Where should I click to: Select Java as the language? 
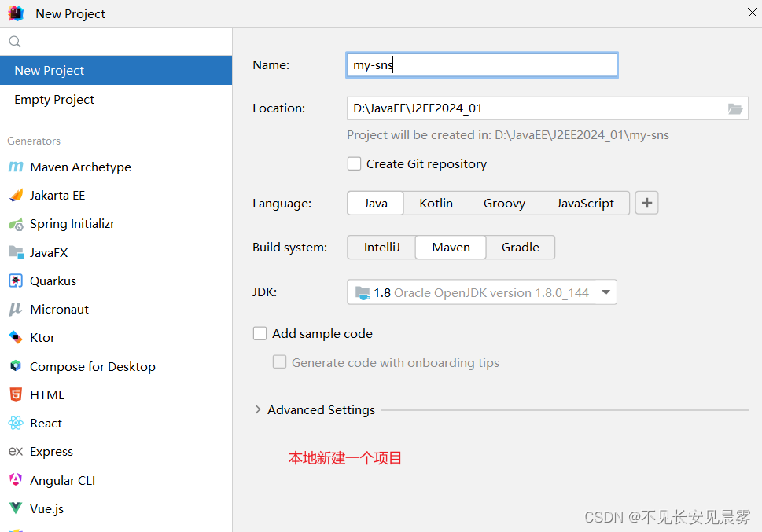(375, 203)
